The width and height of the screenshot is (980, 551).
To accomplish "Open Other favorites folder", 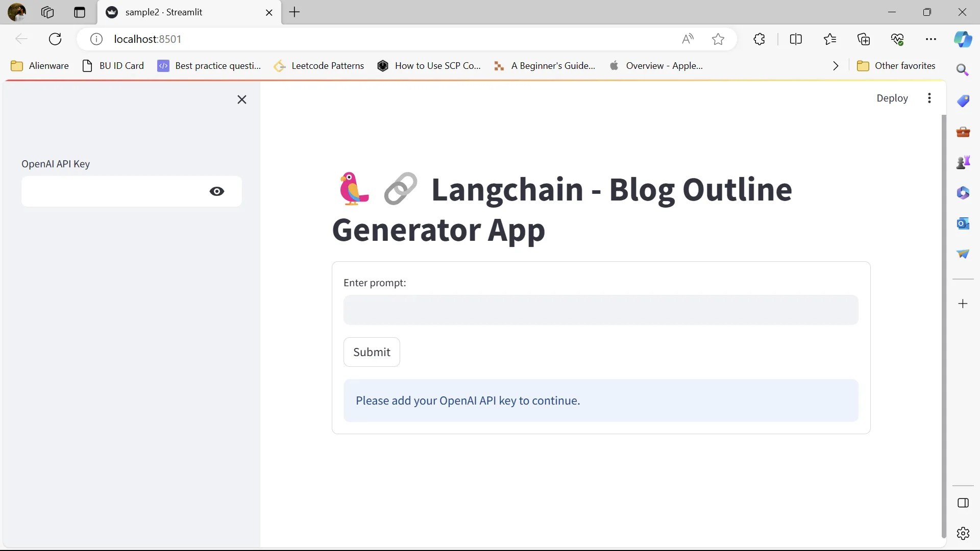I will (x=896, y=66).
